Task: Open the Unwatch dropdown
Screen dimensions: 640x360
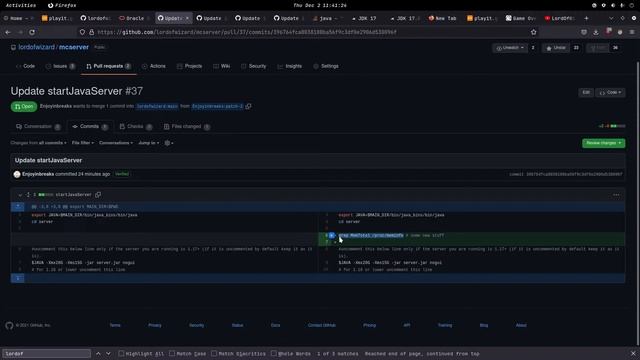Action: (x=510, y=48)
